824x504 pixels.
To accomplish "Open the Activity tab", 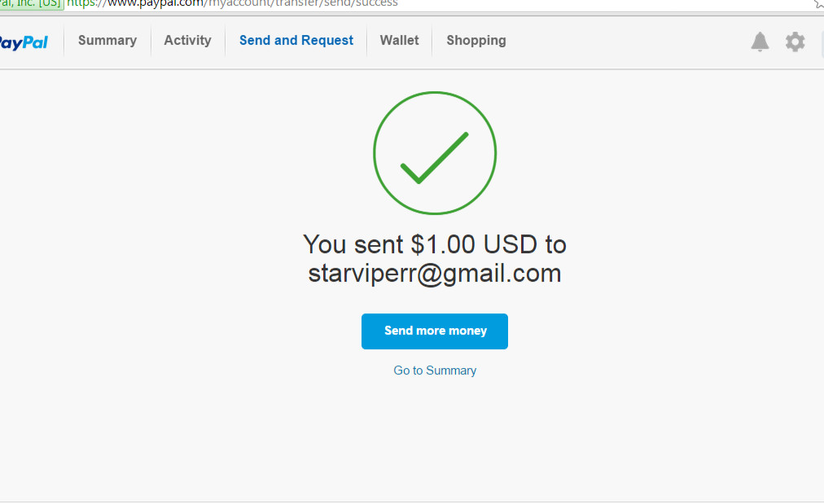I will (187, 41).
